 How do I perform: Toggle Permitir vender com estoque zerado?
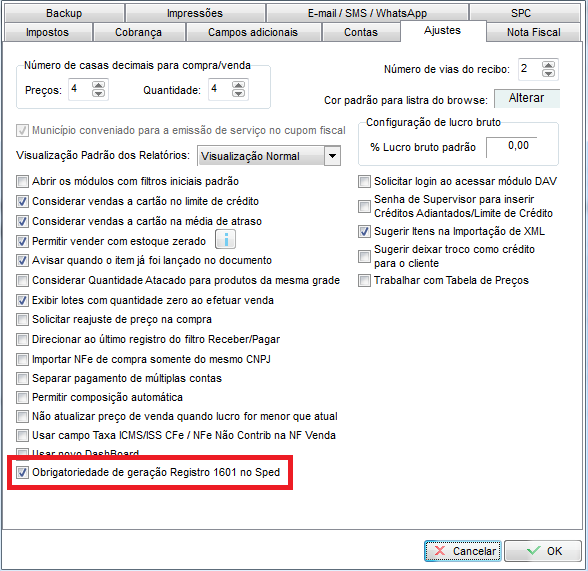(22, 241)
